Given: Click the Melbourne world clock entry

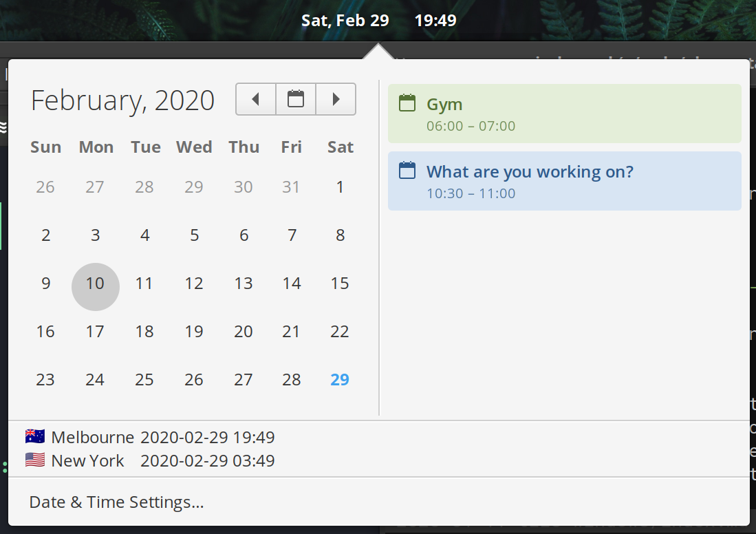Looking at the screenshot, I should 150,437.
